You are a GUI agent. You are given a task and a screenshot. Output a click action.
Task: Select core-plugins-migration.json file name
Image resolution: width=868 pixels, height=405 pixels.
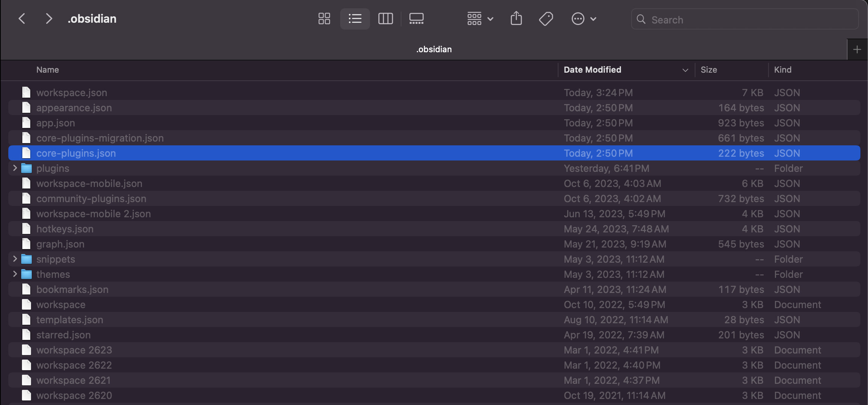coord(100,138)
